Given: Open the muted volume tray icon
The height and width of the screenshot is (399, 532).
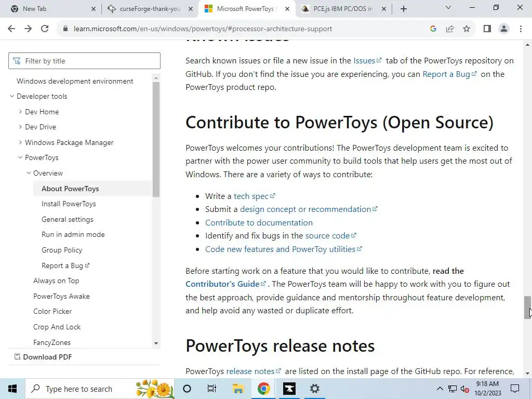Looking at the screenshot, I should click(465, 389).
